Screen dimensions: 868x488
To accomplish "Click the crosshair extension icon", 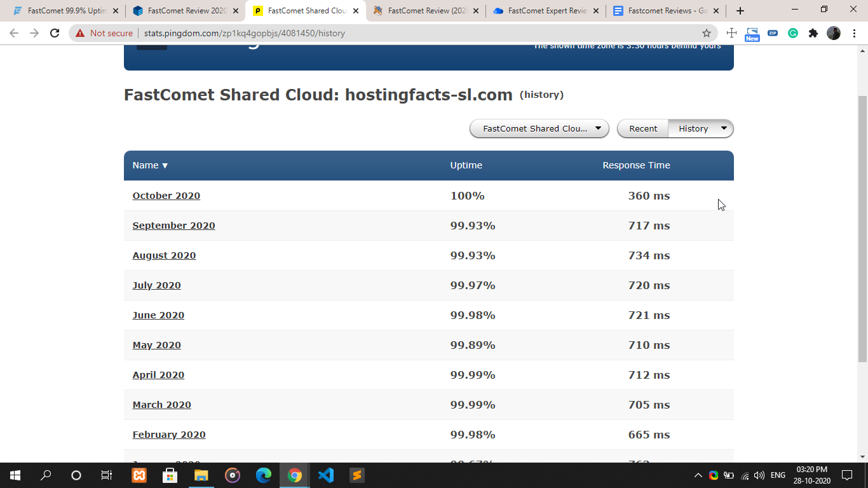I will pos(731,33).
